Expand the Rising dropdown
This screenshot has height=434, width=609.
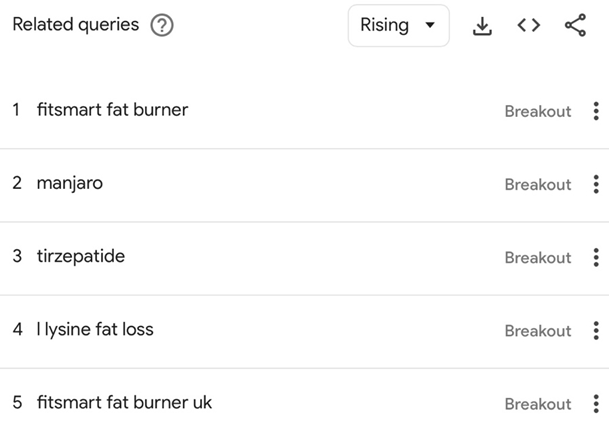point(398,26)
